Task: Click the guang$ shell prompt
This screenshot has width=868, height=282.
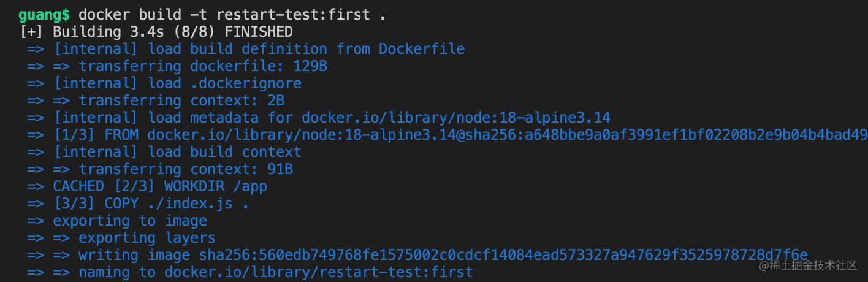Action: (44, 15)
